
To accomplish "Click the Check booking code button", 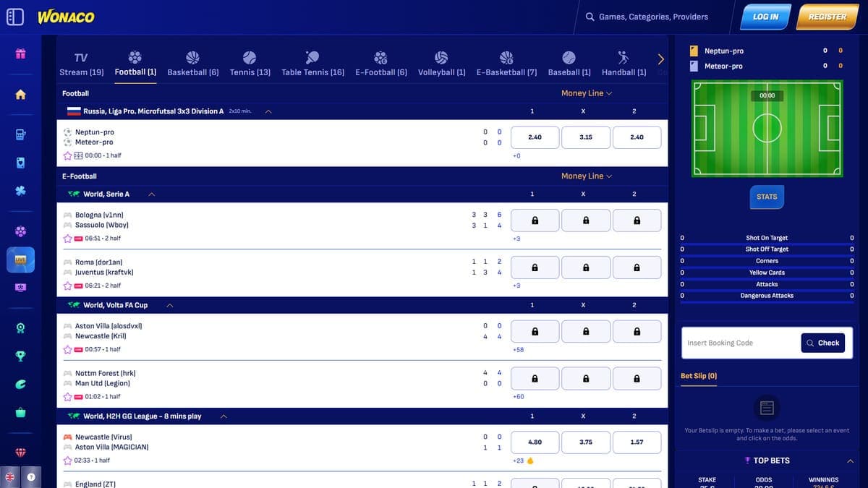I will [823, 343].
